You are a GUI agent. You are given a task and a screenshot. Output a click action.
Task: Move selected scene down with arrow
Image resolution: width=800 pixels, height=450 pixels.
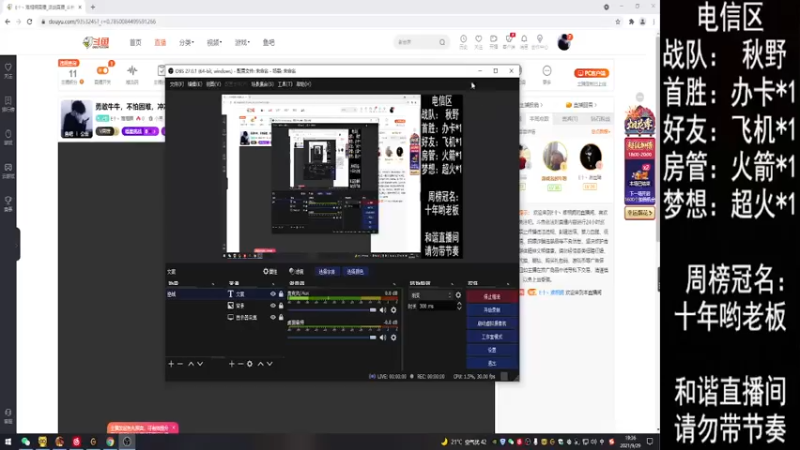tap(200, 364)
